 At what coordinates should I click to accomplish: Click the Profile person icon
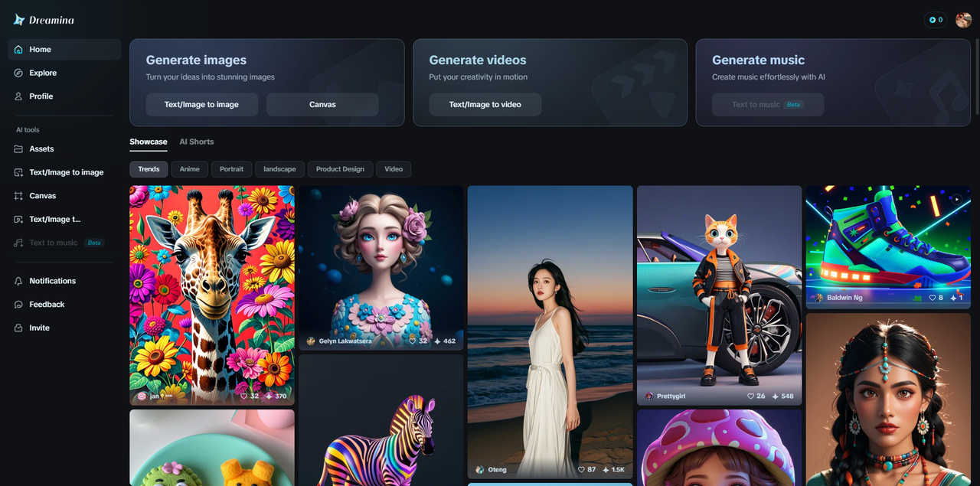click(18, 96)
